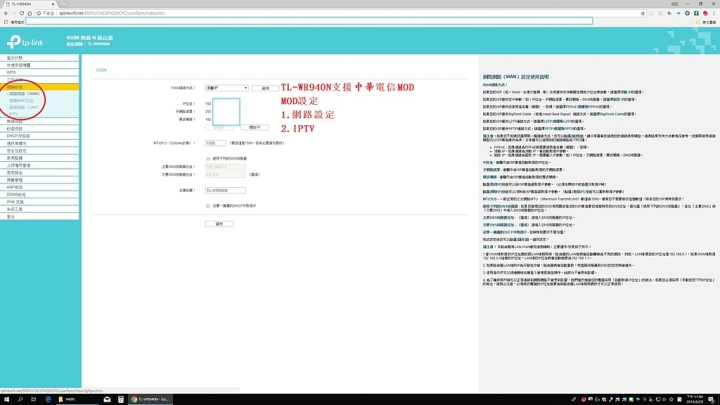The width and height of the screenshot is (720, 405).
Task: Select the TL-WR940N browser tab
Action: click(30, 4)
